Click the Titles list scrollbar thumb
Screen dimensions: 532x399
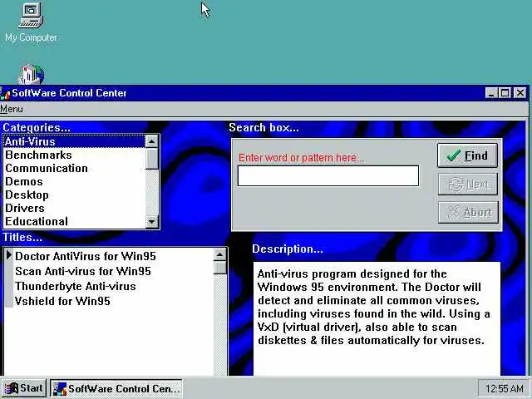point(220,268)
